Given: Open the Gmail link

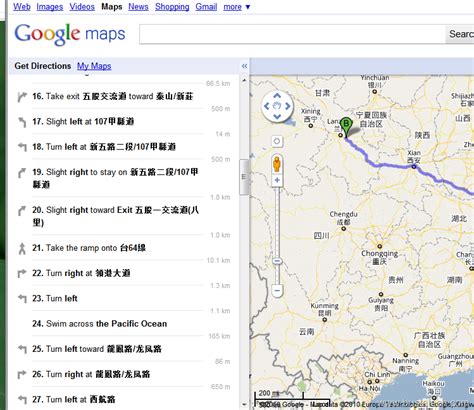Looking at the screenshot, I should coord(206,7).
